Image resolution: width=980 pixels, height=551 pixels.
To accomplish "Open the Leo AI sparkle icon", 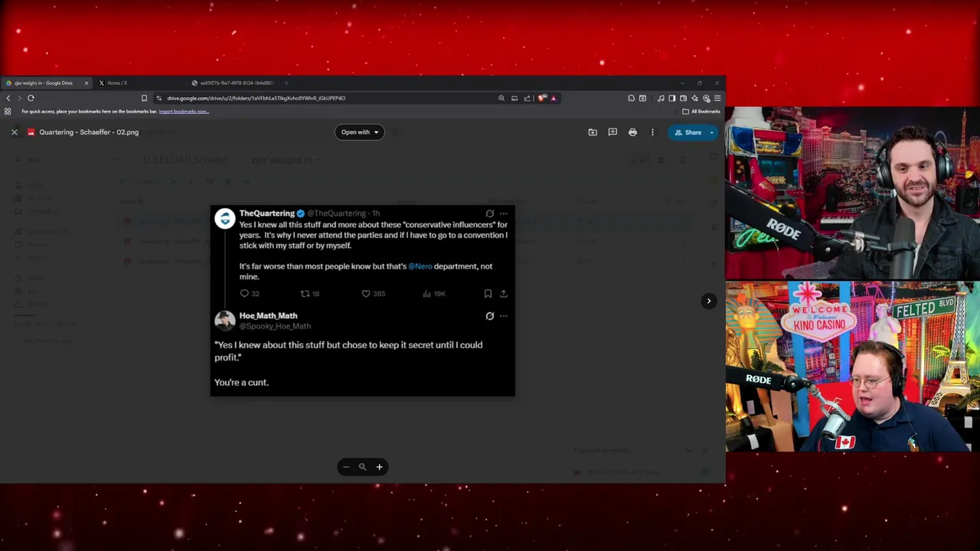I will coord(694,98).
